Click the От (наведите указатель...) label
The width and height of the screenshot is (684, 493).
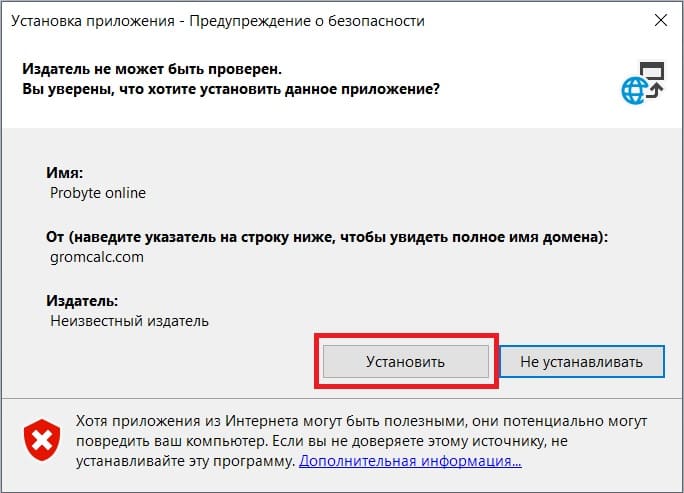(327, 237)
